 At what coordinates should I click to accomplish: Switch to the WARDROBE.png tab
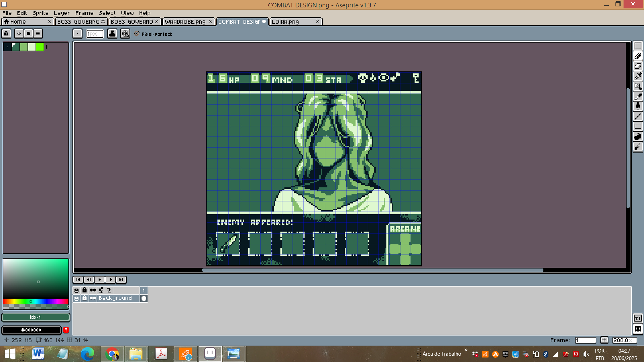pos(185,22)
